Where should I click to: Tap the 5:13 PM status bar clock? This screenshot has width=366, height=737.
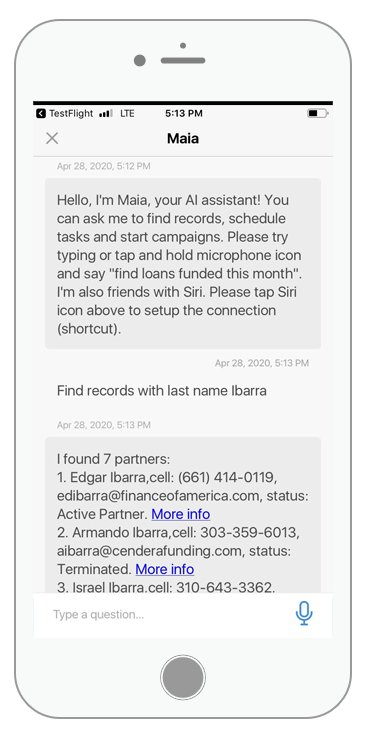click(x=184, y=113)
